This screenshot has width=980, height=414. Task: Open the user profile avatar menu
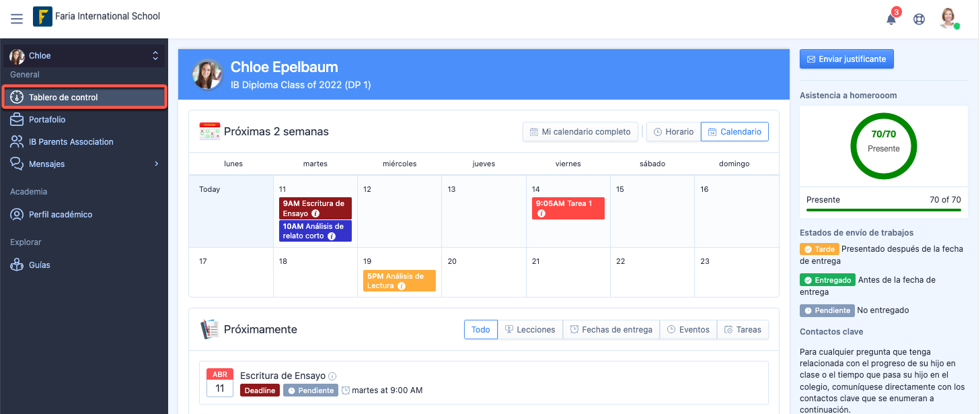(x=948, y=18)
